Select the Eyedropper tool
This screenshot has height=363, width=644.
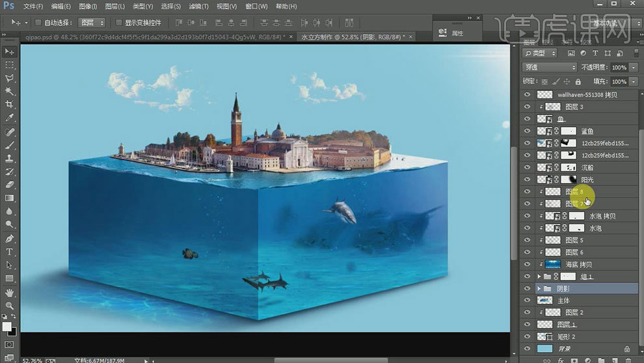point(9,118)
